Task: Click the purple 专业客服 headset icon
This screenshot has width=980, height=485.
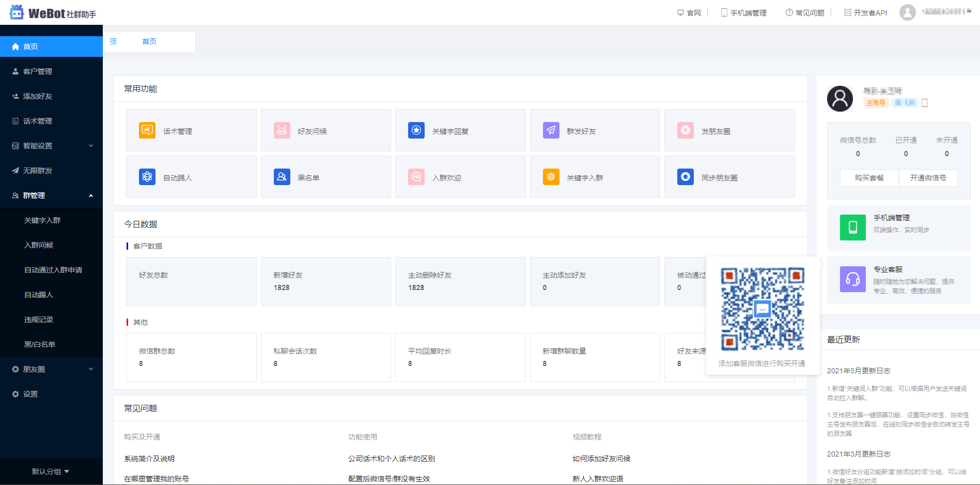Action: [x=853, y=279]
